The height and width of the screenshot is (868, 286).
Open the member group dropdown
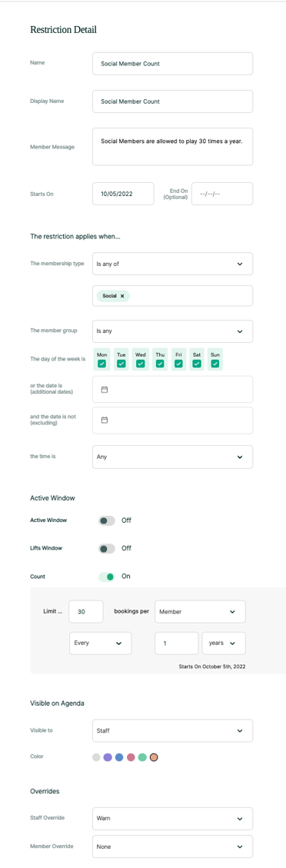pos(172,331)
